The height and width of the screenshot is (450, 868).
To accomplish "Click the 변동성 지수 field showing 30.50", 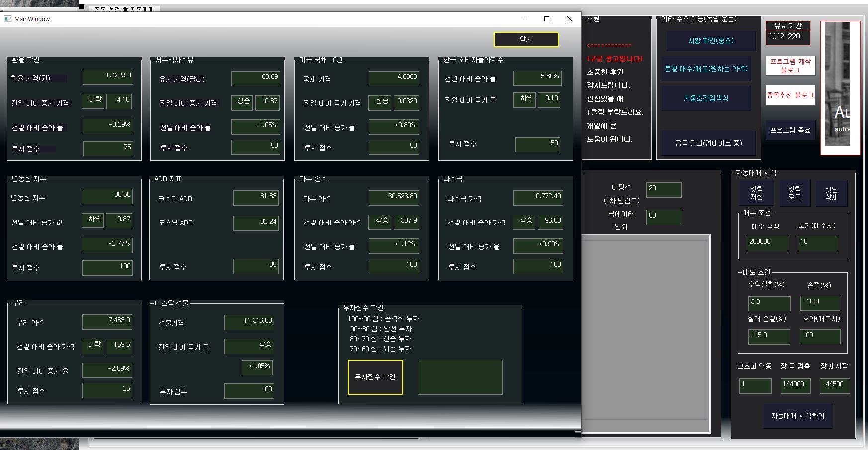I will point(107,196).
